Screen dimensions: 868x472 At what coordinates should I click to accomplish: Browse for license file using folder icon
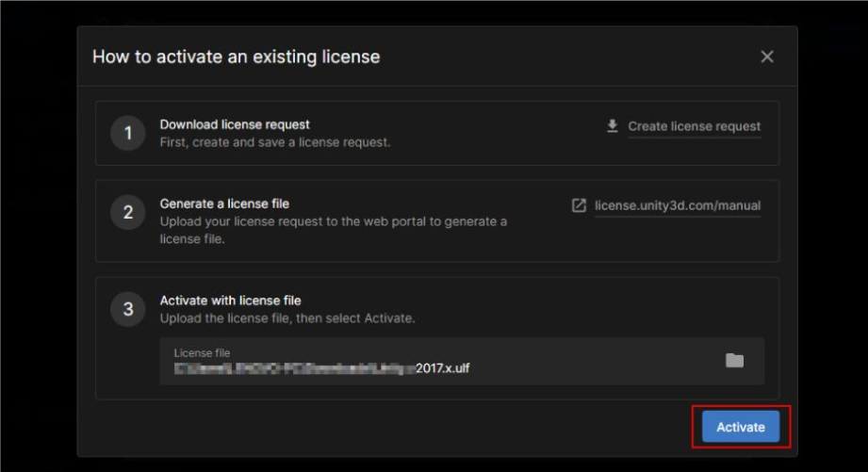pyautogui.click(x=734, y=361)
